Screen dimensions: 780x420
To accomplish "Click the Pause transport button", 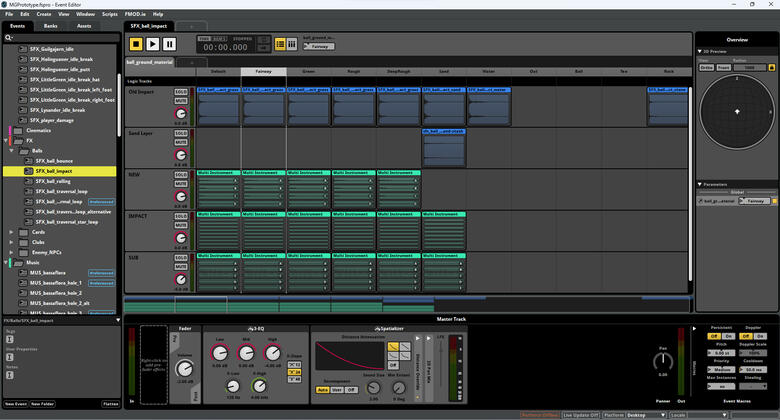I will click(x=169, y=44).
